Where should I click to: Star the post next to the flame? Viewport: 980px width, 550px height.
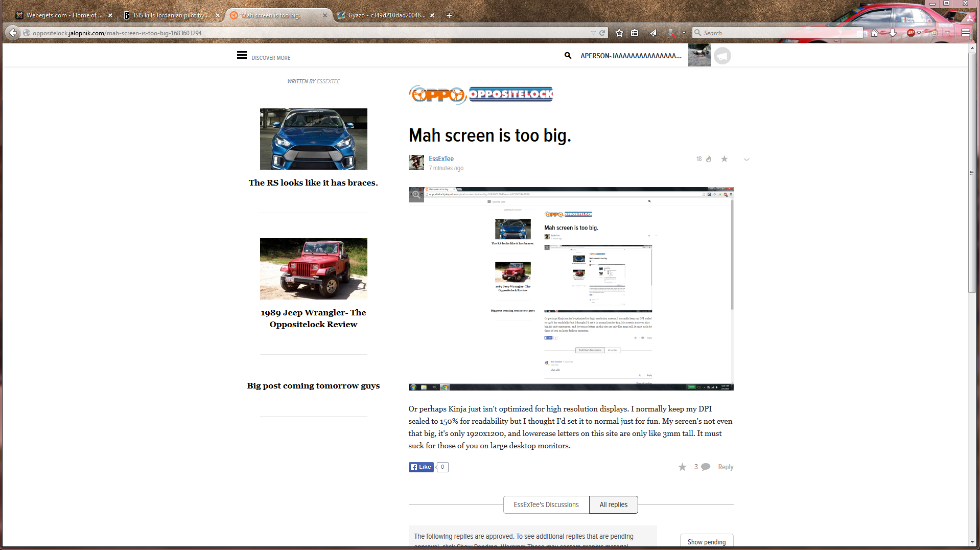point(724,159)
